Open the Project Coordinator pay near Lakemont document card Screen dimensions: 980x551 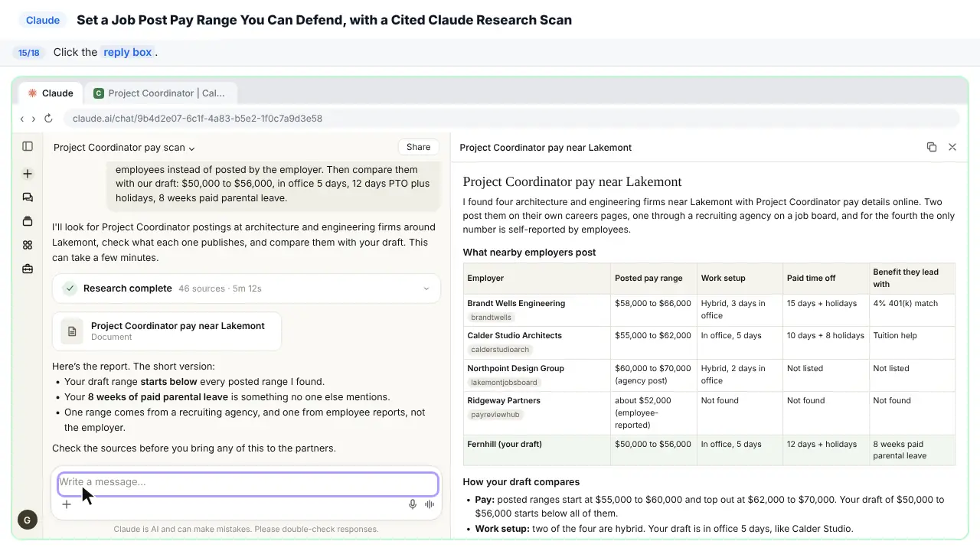(167, 331)
